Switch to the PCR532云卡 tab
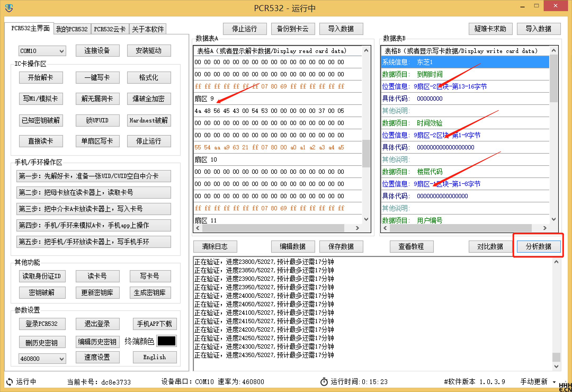 pos(110,29)
